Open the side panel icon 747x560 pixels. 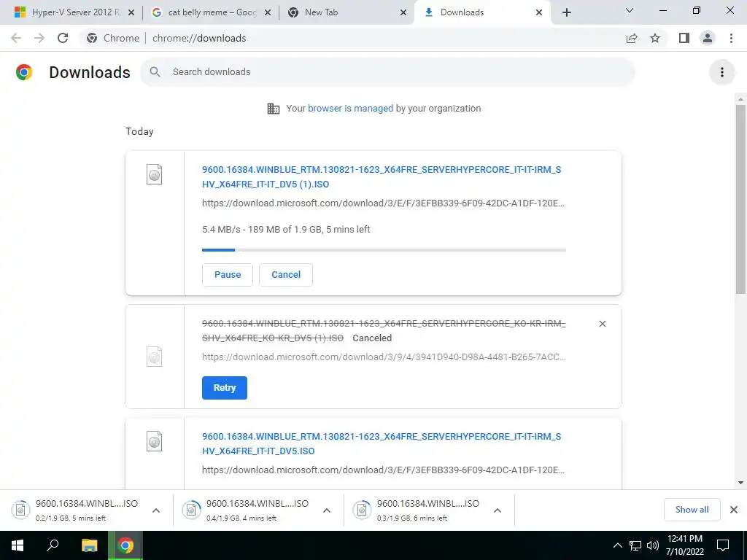click(x=684, y=38)
